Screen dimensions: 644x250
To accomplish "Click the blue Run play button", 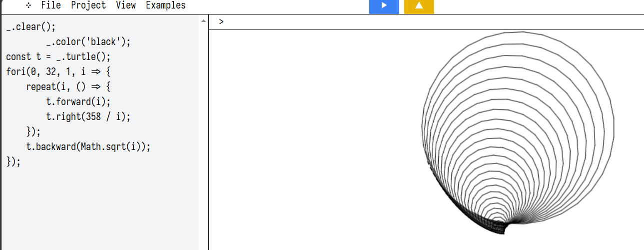I will point(384,6).
